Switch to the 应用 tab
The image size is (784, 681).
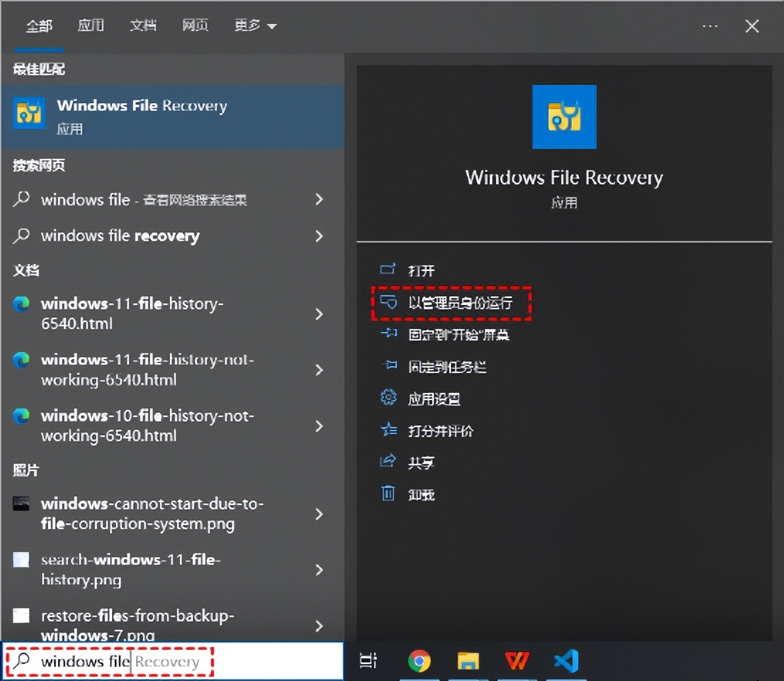point(91,26)
